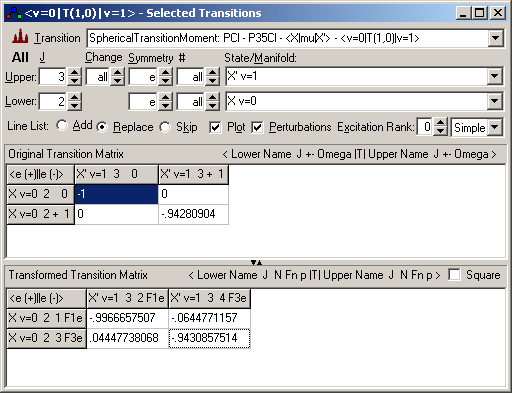512x393 pixels.
Task: Click the Lower J value field
Action: (53, 101)
